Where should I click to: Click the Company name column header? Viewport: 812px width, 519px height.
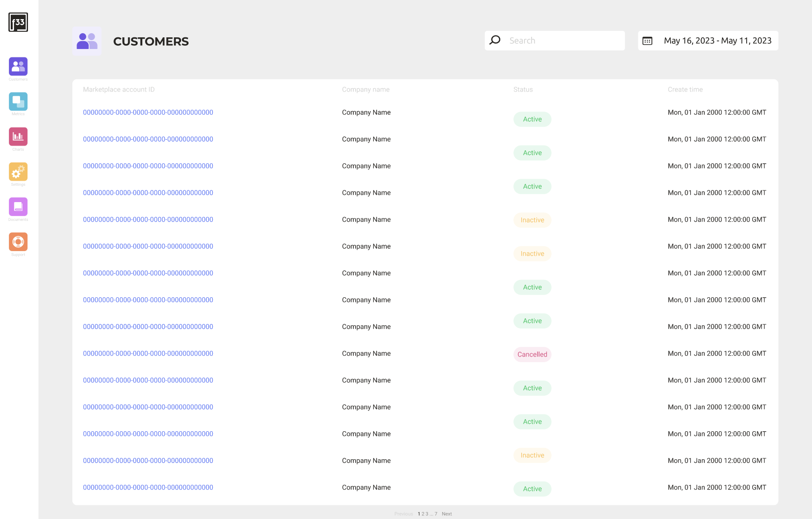point(365,90)
